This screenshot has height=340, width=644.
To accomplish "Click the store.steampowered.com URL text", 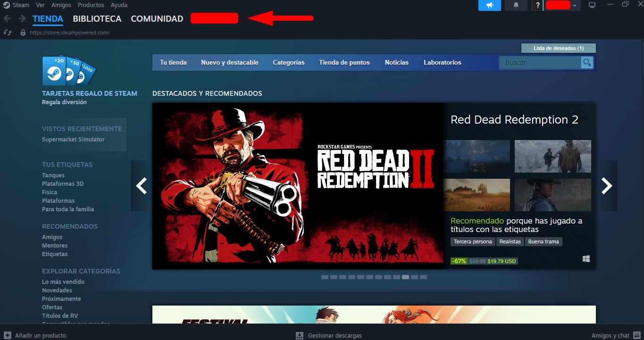I will pos(70,33).
